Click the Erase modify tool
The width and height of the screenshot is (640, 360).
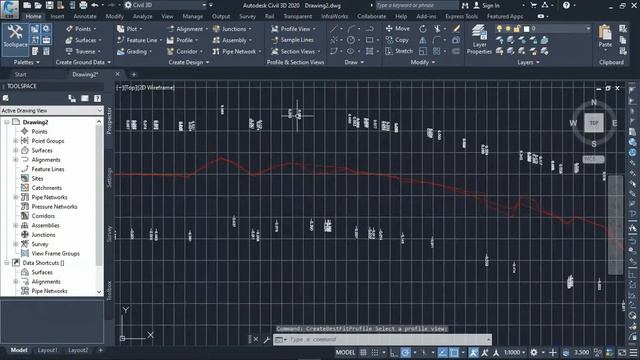pos(456,29)
